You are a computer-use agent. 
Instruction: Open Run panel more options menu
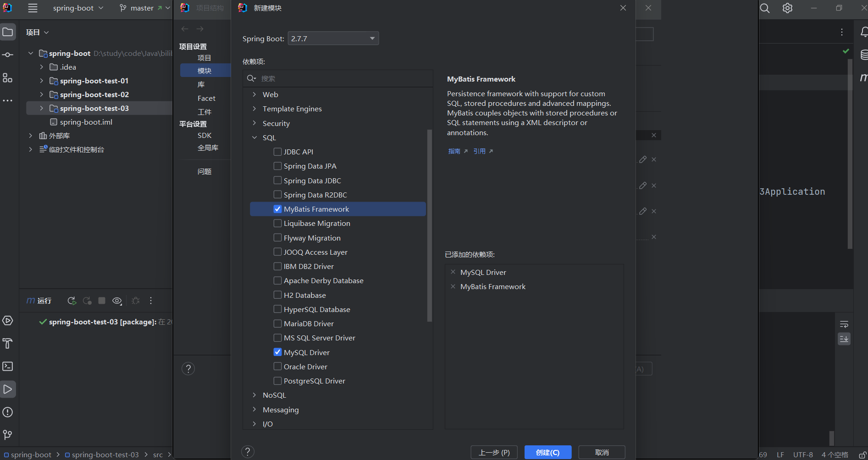tap(151, 301)
